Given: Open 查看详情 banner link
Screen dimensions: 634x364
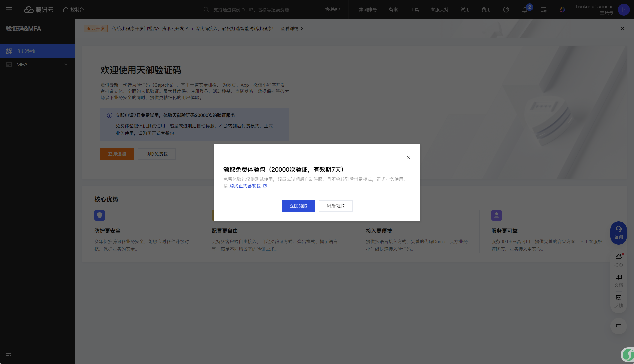Looking at the screenshot, I should tap(292, 29).
